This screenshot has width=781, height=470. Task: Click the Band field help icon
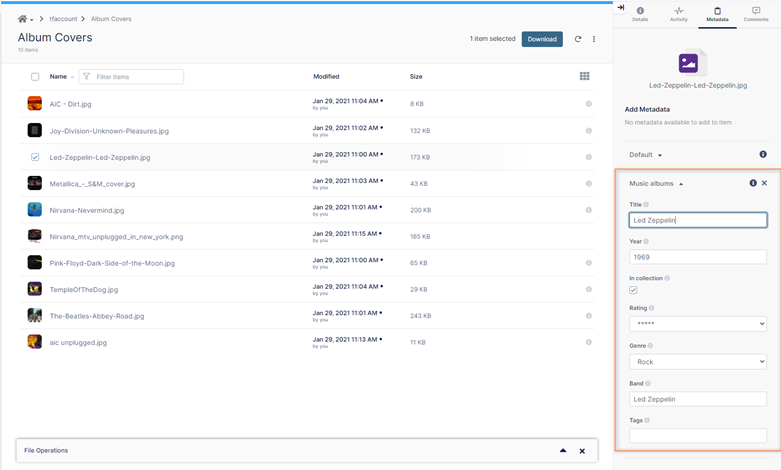click(x=648, y=384)
